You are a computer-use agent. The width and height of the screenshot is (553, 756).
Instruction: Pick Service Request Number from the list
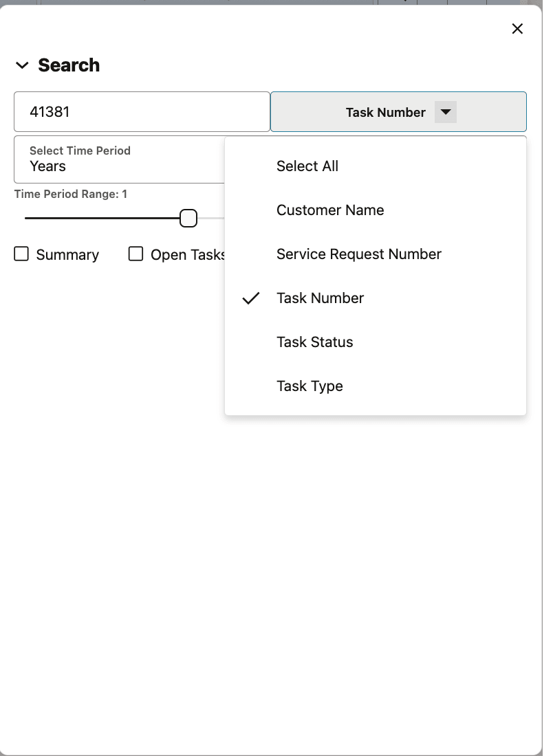tap(358, 254)
